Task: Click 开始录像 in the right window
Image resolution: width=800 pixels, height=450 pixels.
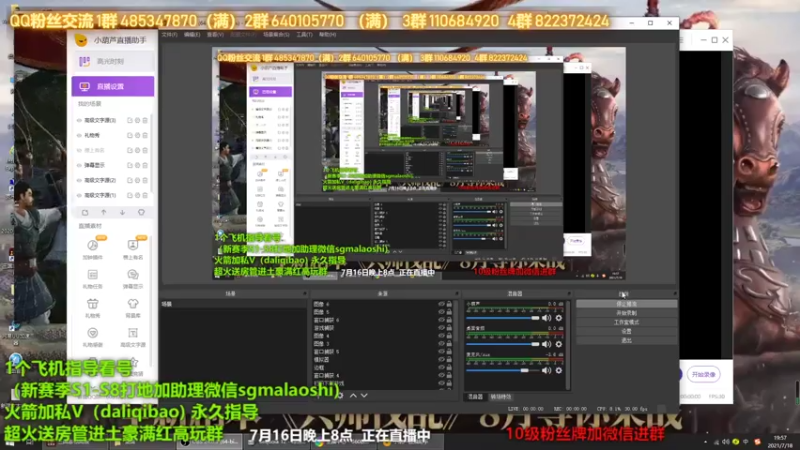Action: coord(703,374)
